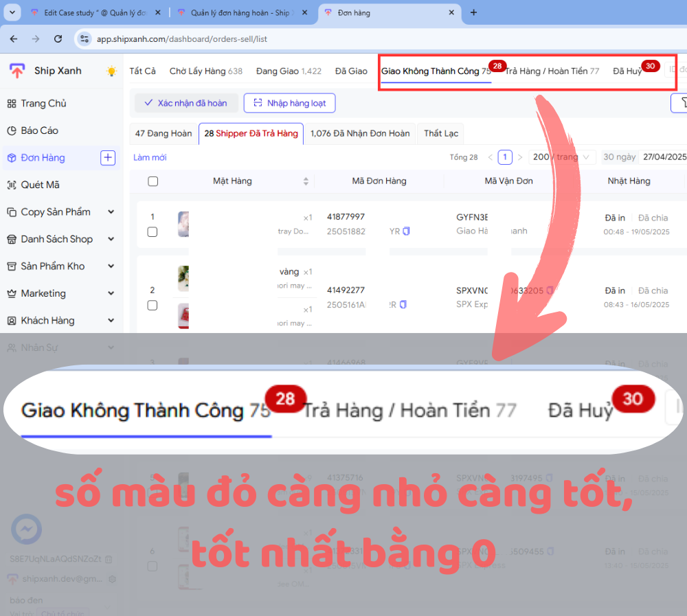Click the Sản Phẩm Kho archive icon
687x616 pixels.
tap(12, 266)
